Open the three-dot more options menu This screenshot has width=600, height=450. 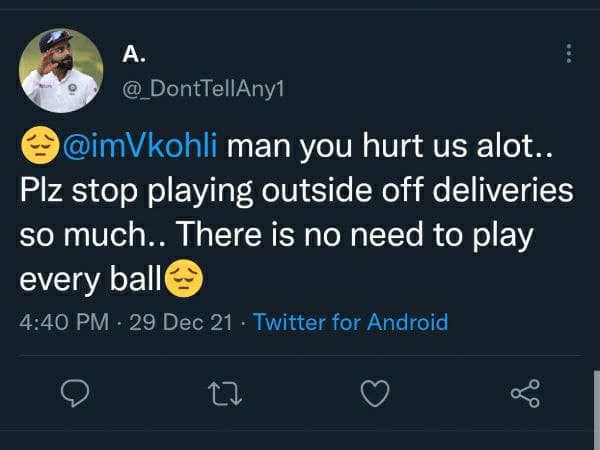[x=569, y=54]
